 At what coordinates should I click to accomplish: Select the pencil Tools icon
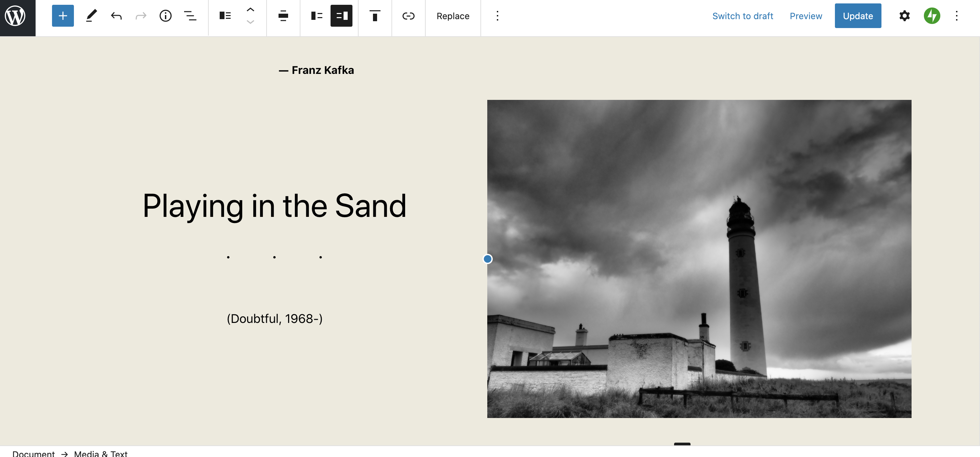pos(91,16)
